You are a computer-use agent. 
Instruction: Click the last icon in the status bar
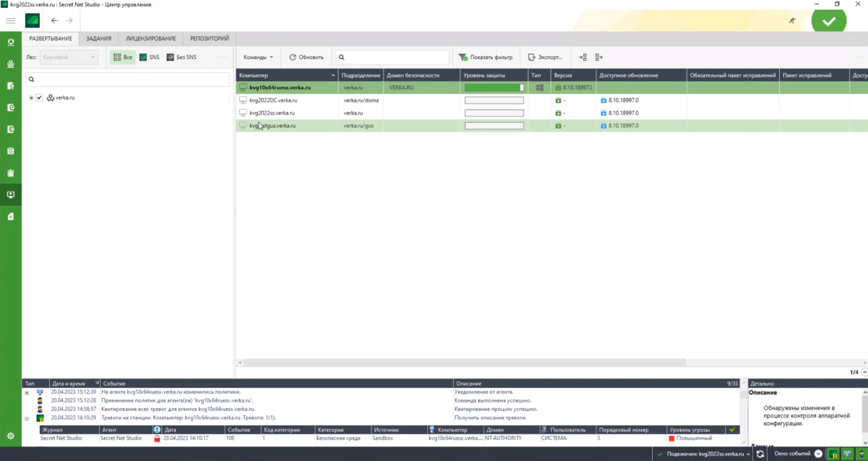[861, 454]
